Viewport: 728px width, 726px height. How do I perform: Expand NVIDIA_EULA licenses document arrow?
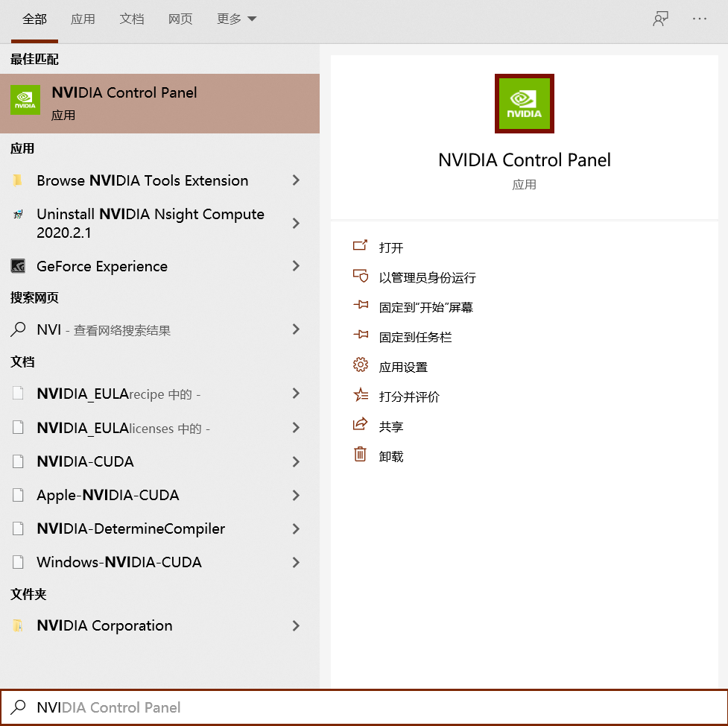[x=296, y=427]
